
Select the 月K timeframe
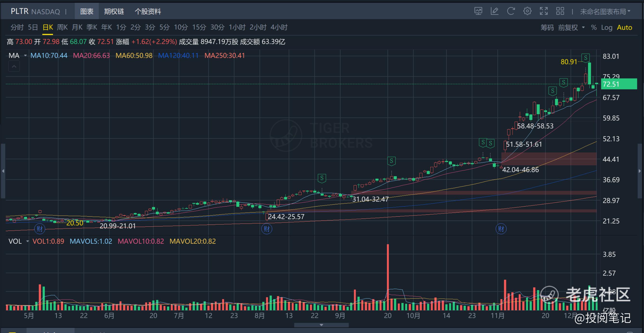(x=77, y=27)
